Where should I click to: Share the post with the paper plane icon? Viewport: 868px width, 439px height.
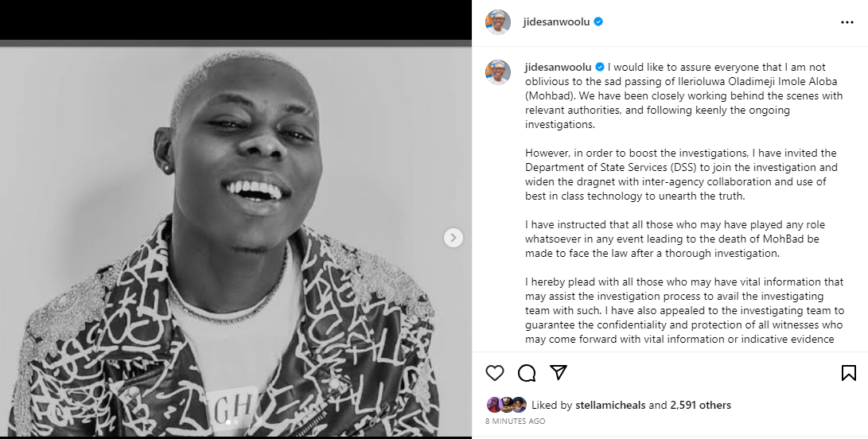click(559, 373)
